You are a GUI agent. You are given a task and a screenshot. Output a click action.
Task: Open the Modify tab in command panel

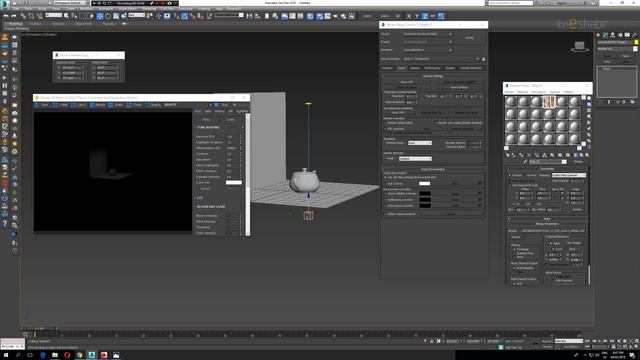point(606,35)
